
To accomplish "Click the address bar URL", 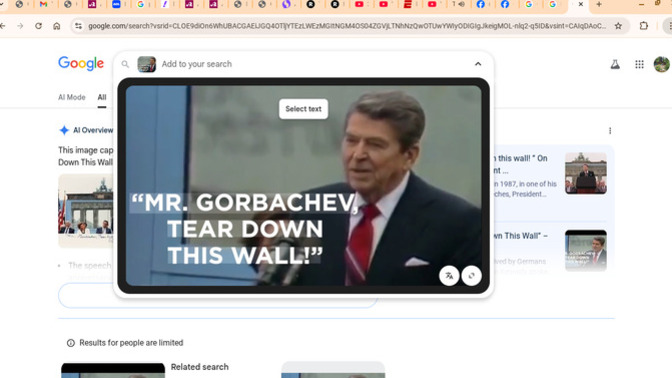I will [347, 26].
